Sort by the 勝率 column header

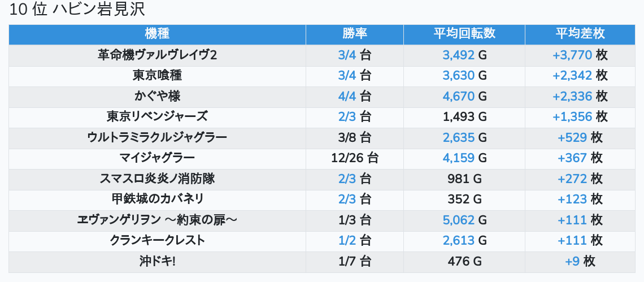click(355, 34)
